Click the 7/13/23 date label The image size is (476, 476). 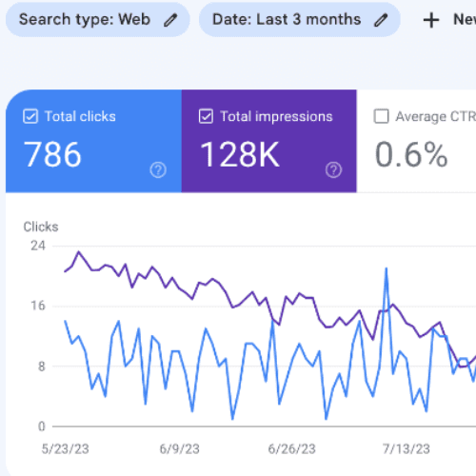pyautogui.click(x=406, y=448)
